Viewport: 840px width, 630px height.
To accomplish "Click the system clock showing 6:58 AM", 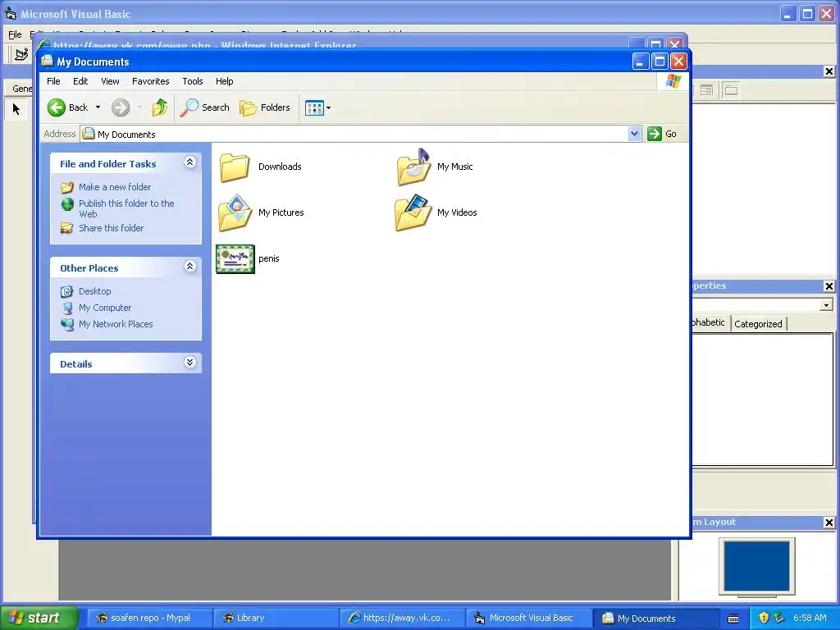I will [x=810, y=619].
